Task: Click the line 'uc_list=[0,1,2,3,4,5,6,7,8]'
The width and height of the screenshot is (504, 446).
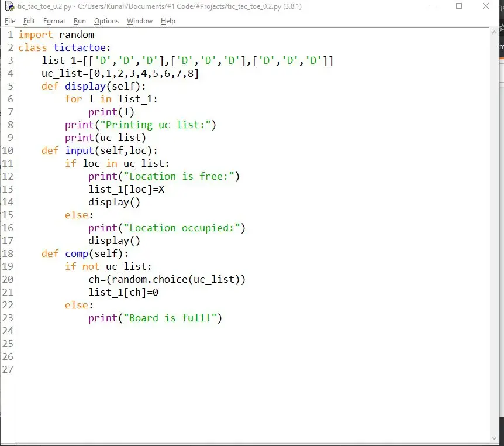Action: tap(120, 73)
